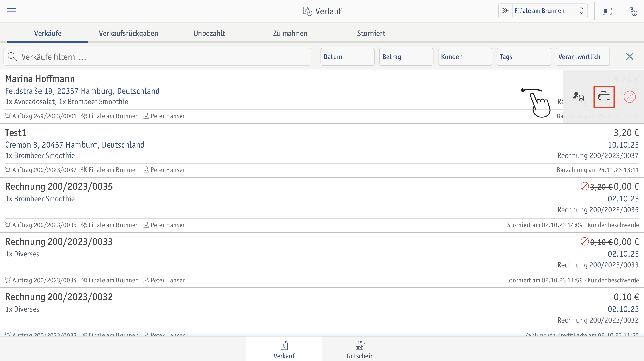Click the 0,10 € amount on Rechnung 200/2023/0032
The height and width of the screenshot is (361, 644).
point(626,297)
